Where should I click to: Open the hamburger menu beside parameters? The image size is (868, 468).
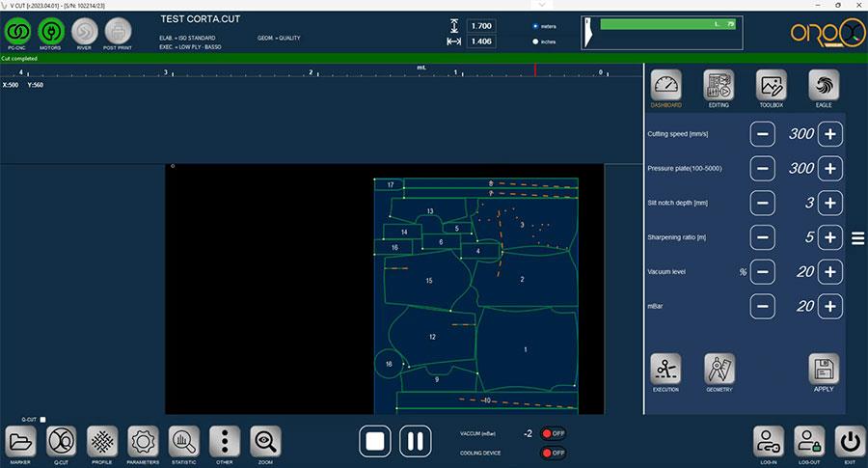857,238
